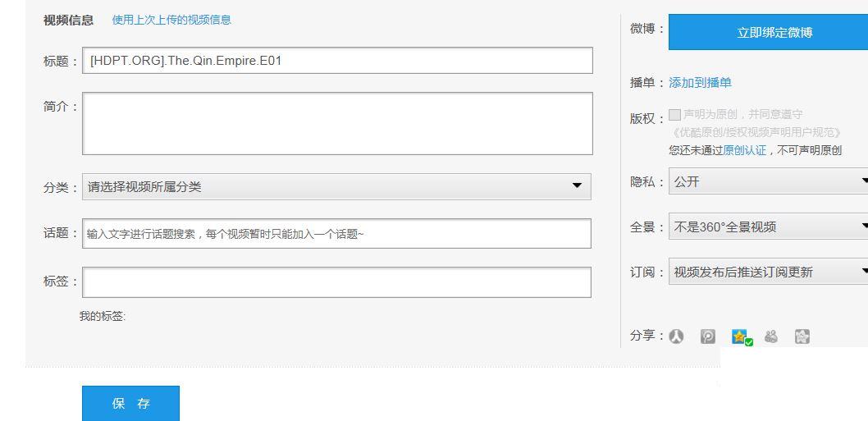Click the 标题 field containing The.Qin.Empire.E01
868x421 pixels.
[x=336, y=61]
